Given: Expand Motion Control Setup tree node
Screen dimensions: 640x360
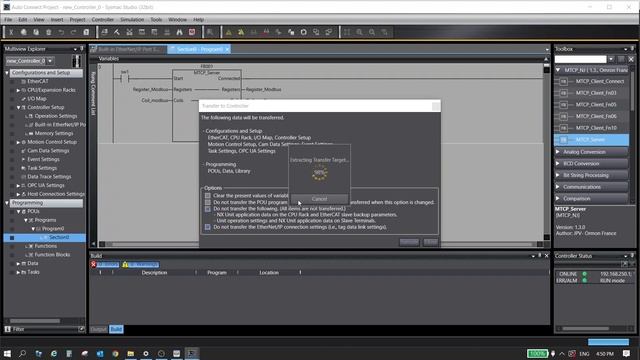Looking at the screenshot, I should [18, 142].
